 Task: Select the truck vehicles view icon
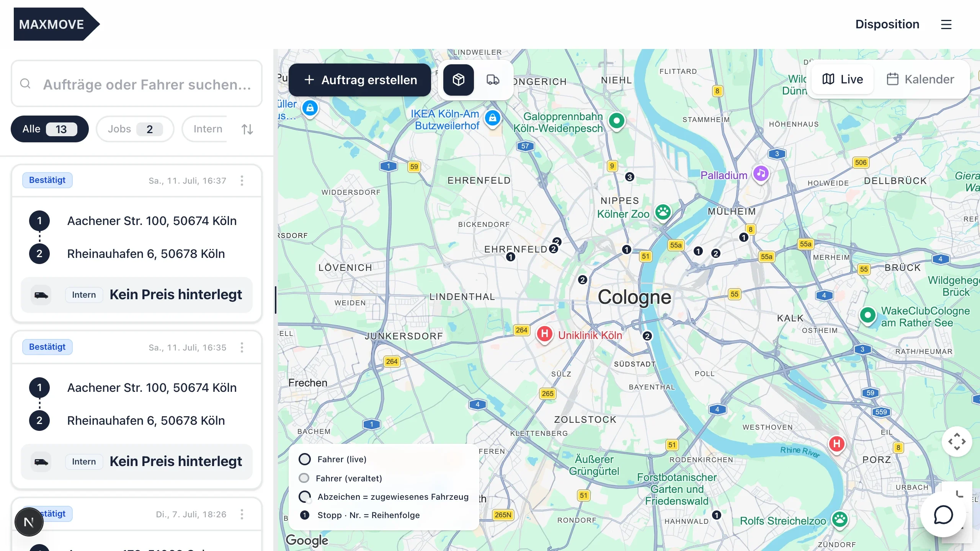[493, 80]
